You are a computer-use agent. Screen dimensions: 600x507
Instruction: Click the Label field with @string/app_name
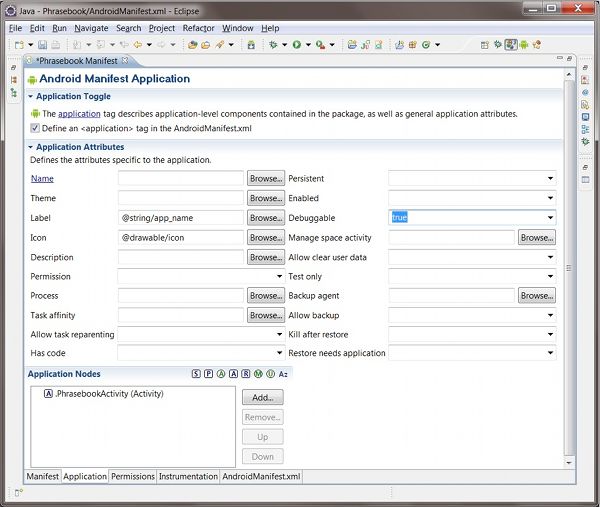coord(181,218)
